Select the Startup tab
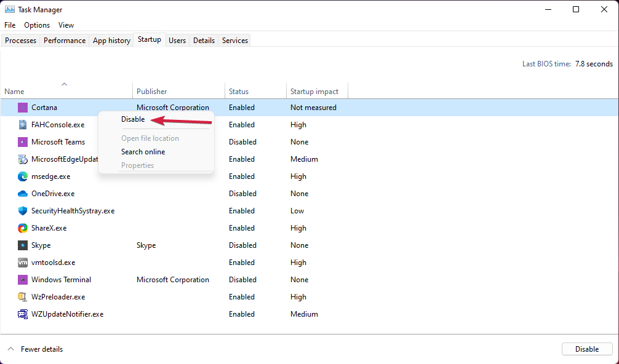 click(x=150, y=39)
